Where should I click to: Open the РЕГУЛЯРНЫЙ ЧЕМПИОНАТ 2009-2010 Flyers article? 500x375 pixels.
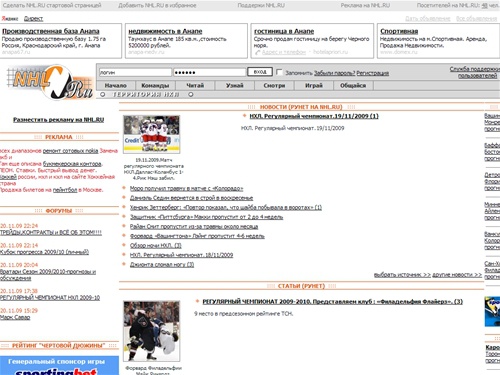(333, 302)
